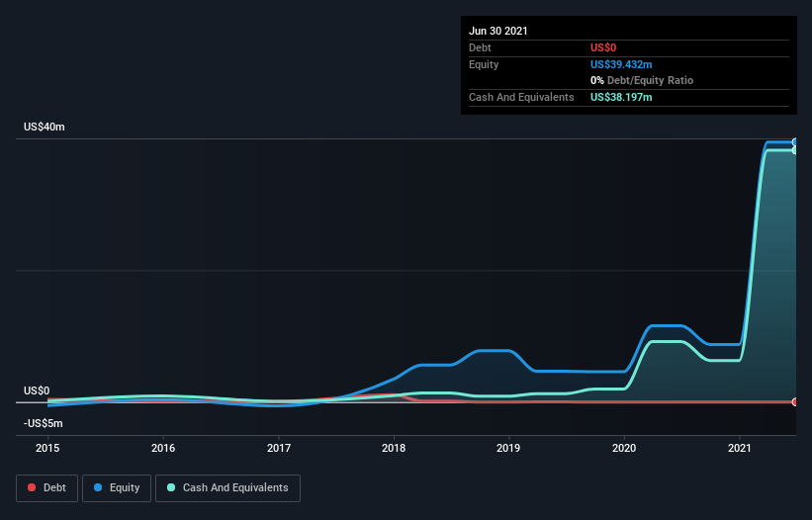Toggle the Debt legend button
812x520 pixels.
point(46,488)
